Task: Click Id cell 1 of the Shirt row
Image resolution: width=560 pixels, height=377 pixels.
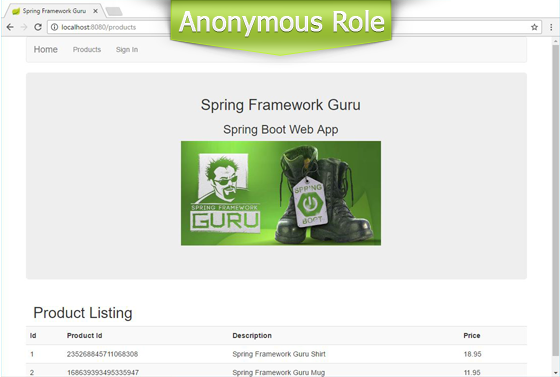Action: coord(32,354)
